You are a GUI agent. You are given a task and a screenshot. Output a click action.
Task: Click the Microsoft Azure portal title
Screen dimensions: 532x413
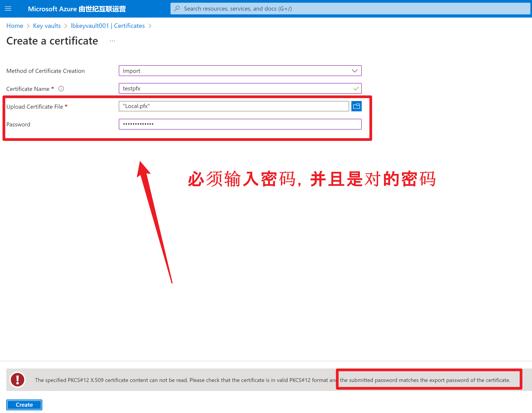[77, 9]
